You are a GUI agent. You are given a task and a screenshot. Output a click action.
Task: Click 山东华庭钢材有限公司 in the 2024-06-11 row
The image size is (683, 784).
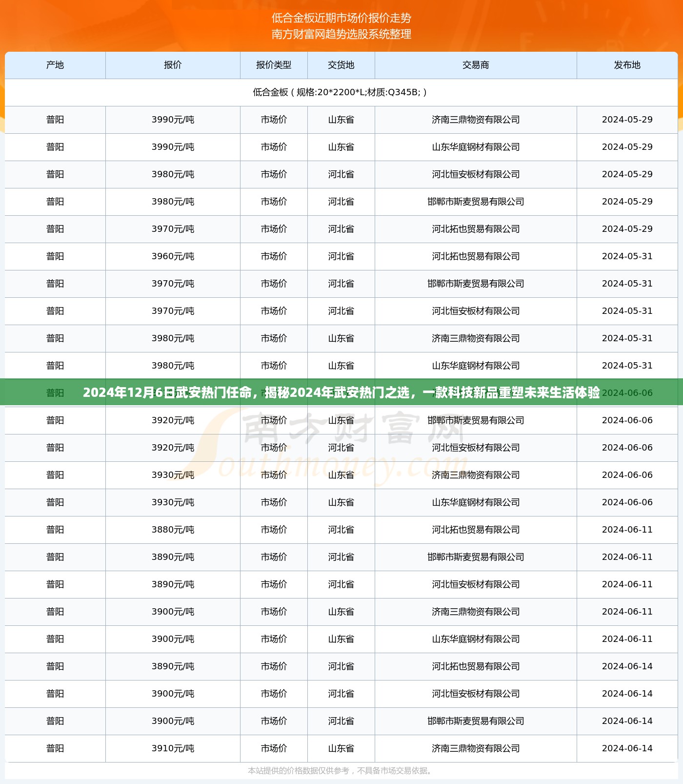click(476, 639)
